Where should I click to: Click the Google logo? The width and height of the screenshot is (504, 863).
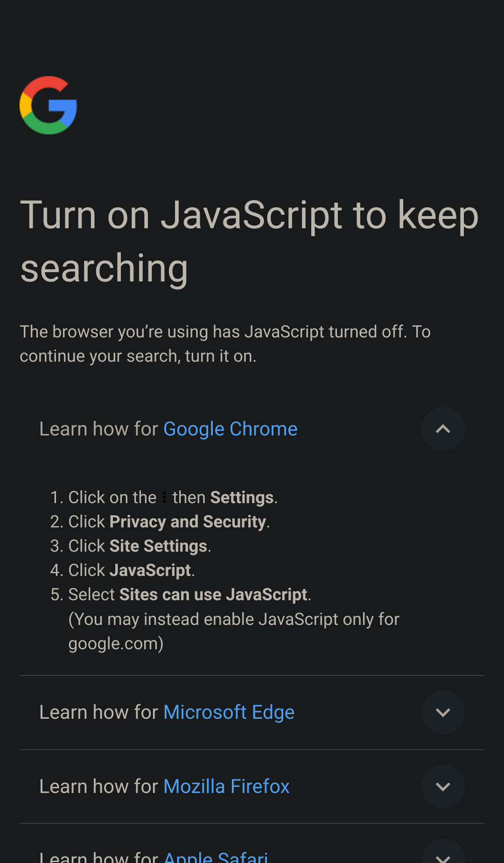tap(49, 105)
